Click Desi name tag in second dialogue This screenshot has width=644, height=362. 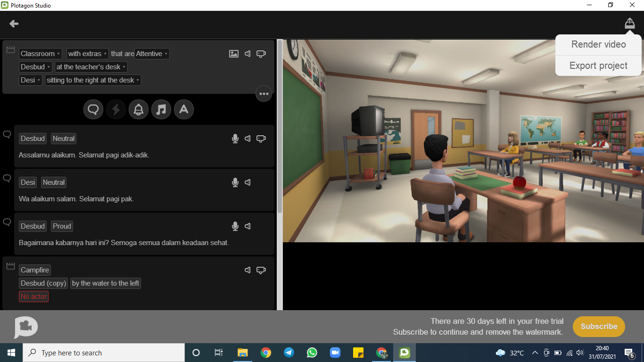pyautogui.click(x=28, y=182)
